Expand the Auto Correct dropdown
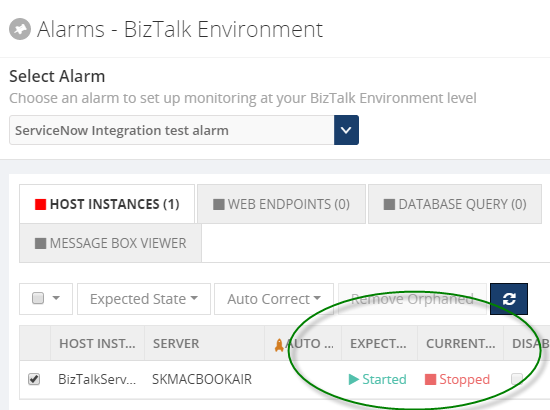This screenshot has height=410, width=550. (x=274, y=299)
